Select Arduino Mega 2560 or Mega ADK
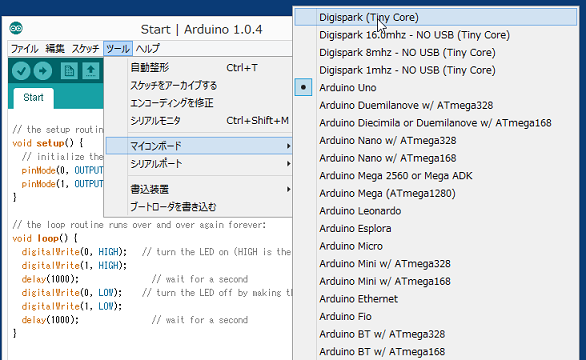 click(435, 175)
